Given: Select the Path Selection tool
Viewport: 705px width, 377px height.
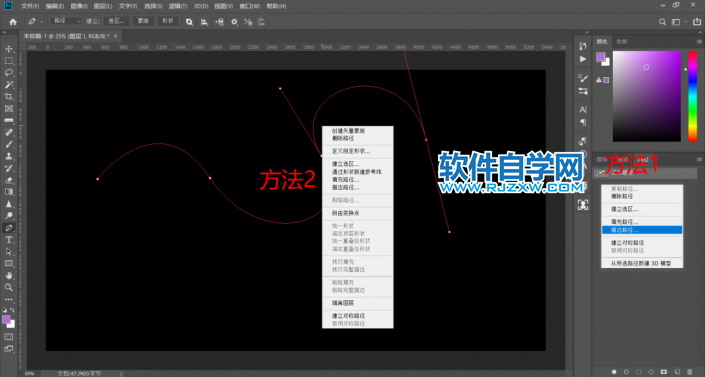Looking at the screenshot, I should coord(9,252).
